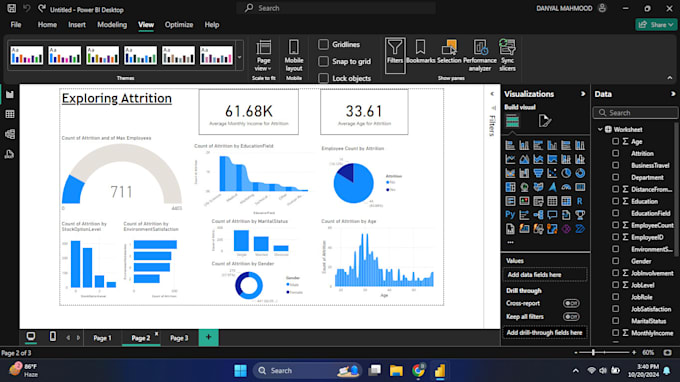Open Table view in left sidebar
Viewport: 680px width, 382px height.
click(x=10, y=114)
